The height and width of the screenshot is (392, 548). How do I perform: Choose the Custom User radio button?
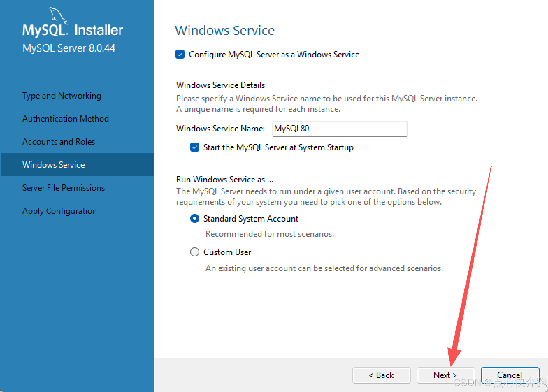195,252
